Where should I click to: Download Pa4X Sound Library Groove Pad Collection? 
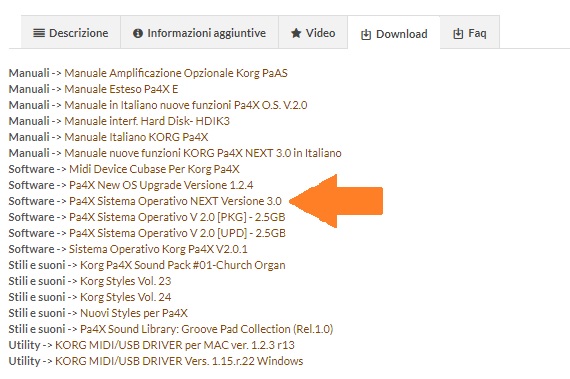206,329
